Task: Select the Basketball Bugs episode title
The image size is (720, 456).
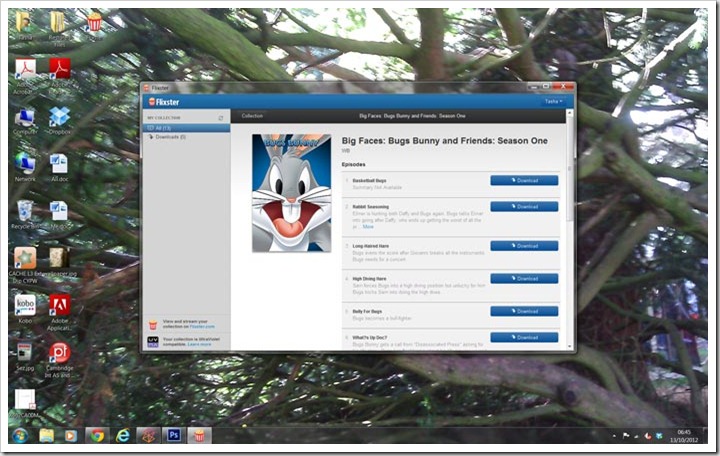Action: pos(369,180)
